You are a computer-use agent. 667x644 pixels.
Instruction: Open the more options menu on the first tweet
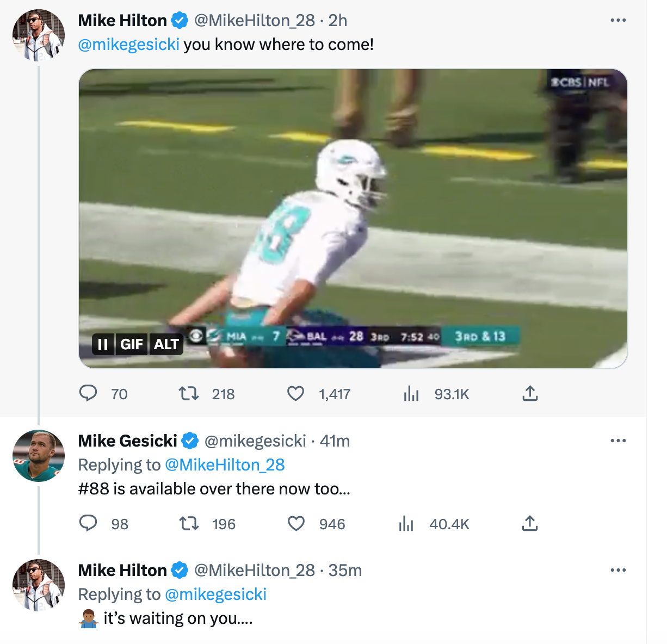point(618,20)
